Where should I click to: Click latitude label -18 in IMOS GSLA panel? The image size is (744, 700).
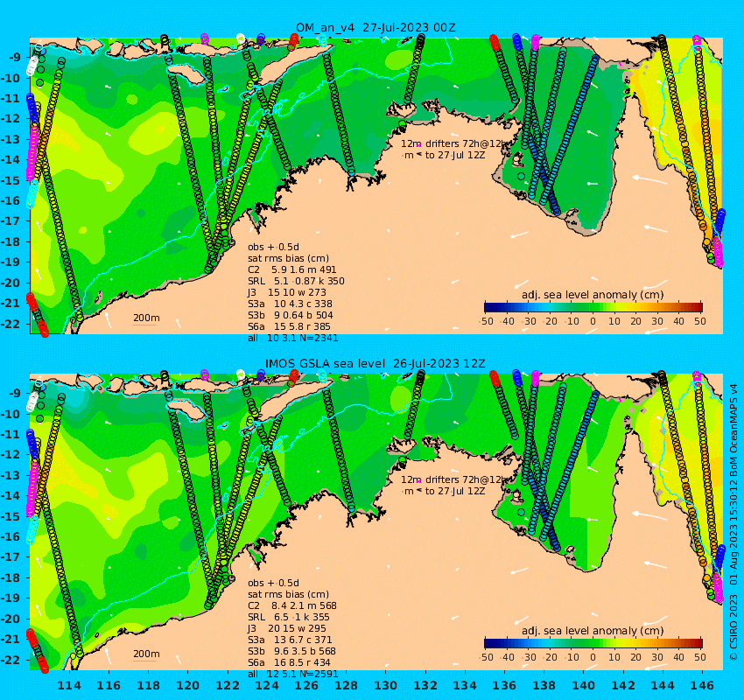click(x=11, y=578)
